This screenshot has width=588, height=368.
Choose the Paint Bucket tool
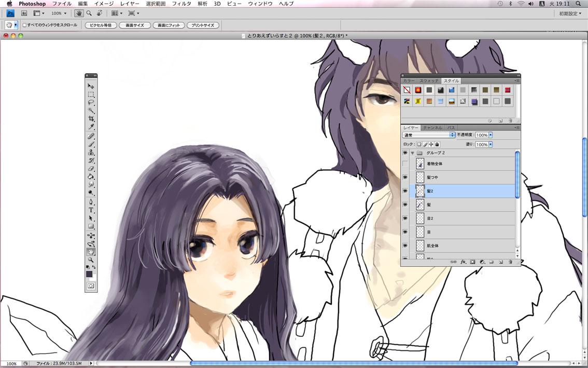click(91, 177)
